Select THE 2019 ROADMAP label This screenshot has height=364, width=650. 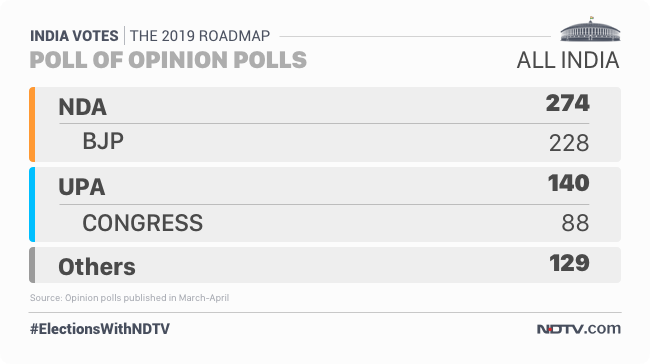[x=200, y=36]
